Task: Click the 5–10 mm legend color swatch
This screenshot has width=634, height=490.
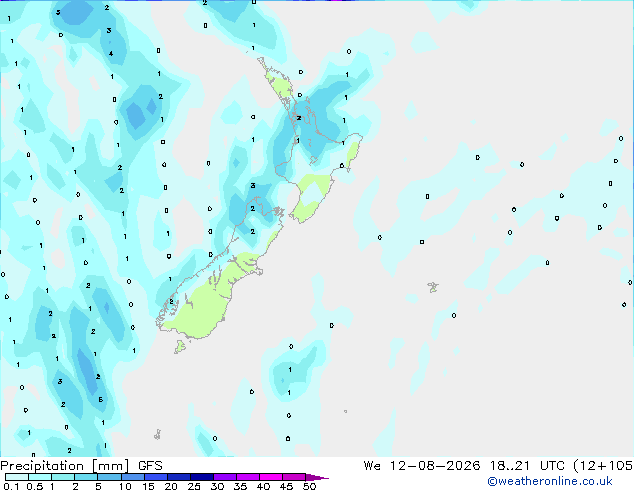Action: click(109, 477)
